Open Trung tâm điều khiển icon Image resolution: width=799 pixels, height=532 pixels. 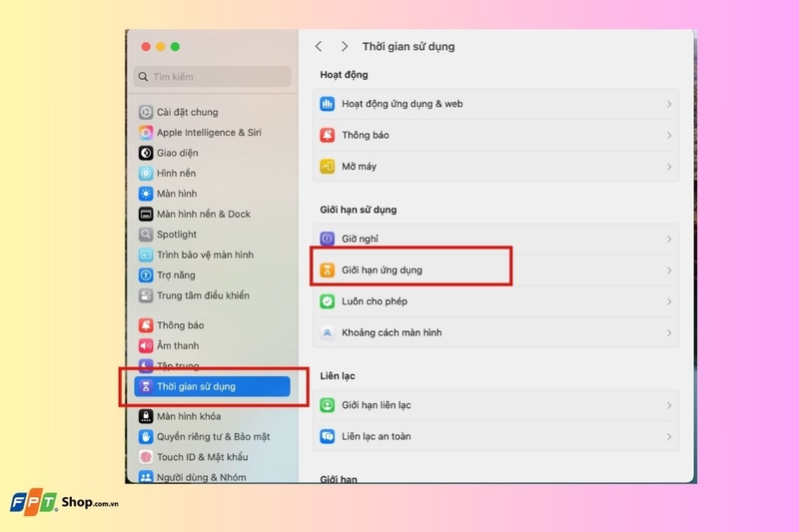146,295
